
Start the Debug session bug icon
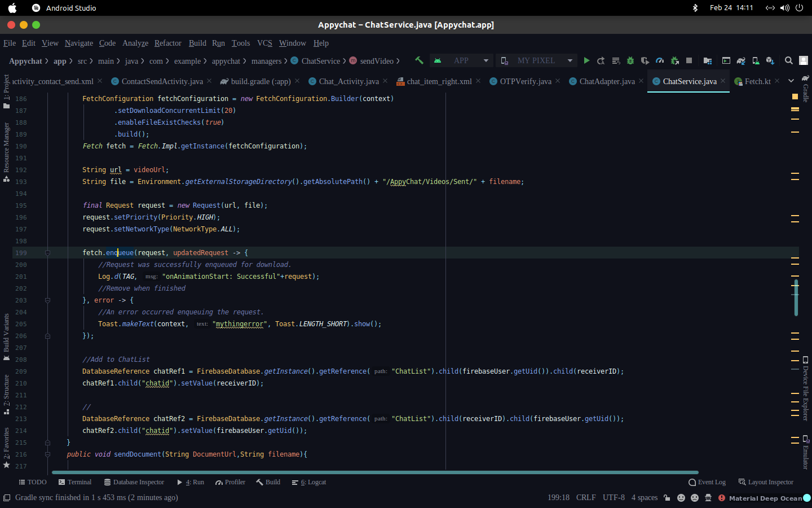630,60
